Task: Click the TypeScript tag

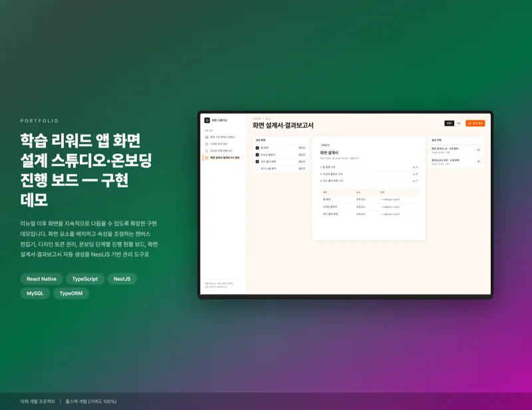Action: click(x=85, y=278)
